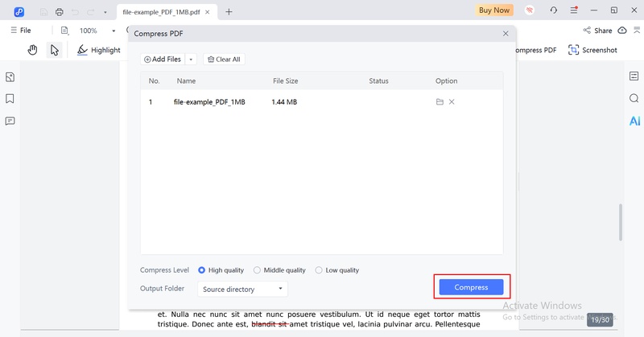Screen dimensions: 644x337
Task: Click the Share button
Action: [x=597, y=31]
